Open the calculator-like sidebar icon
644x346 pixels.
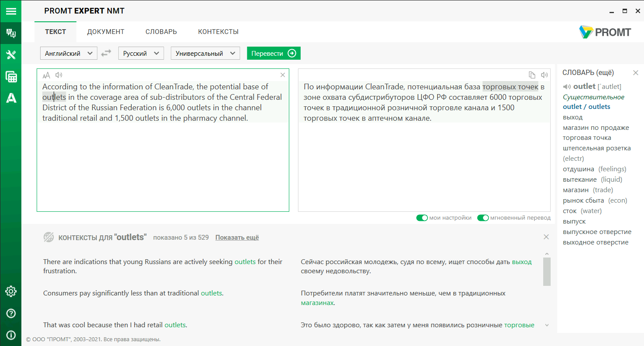(x=10, y=77)
